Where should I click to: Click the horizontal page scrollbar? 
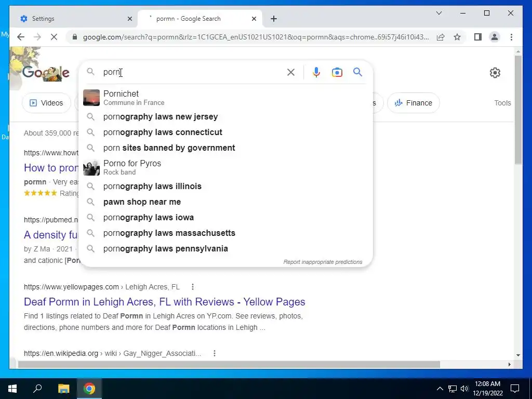(x=229, y=364)
